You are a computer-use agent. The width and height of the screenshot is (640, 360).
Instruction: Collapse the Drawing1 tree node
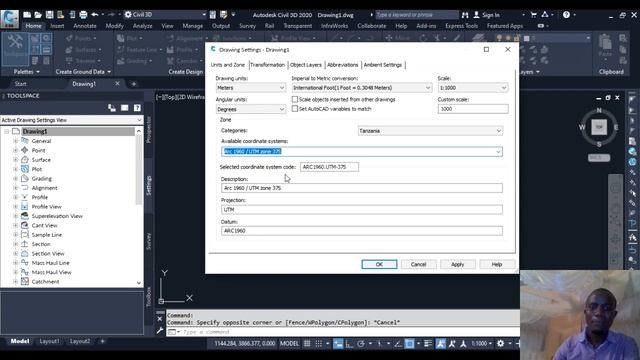tap(7, 131)
